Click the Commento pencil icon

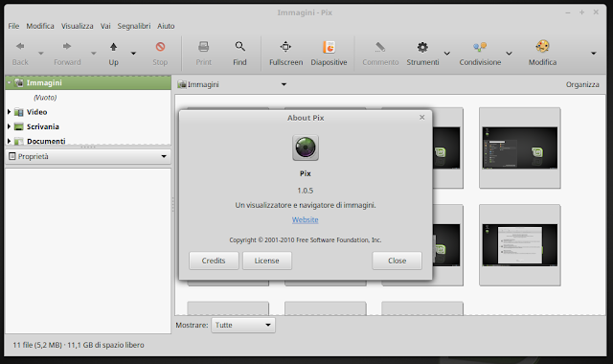point(380,47)
